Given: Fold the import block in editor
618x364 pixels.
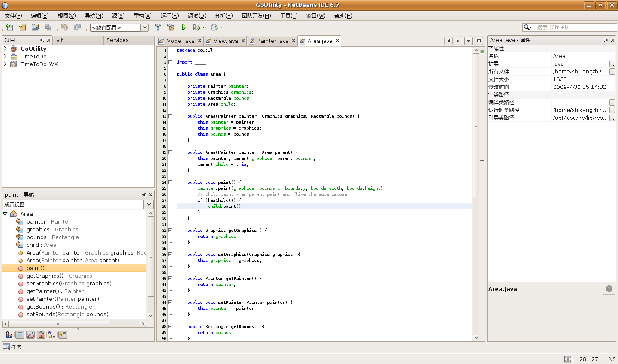Looking at the screenshot, I should [x=170, y=62].
